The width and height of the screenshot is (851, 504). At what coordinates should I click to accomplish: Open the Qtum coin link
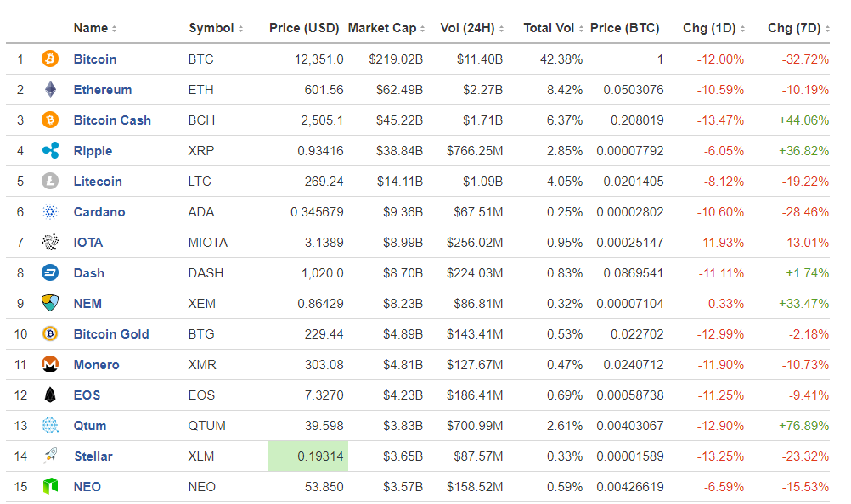click(90, 426)
